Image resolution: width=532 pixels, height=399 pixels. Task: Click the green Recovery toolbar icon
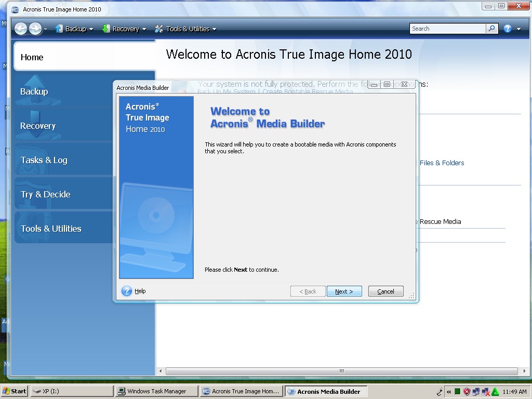tap(106, 29)
